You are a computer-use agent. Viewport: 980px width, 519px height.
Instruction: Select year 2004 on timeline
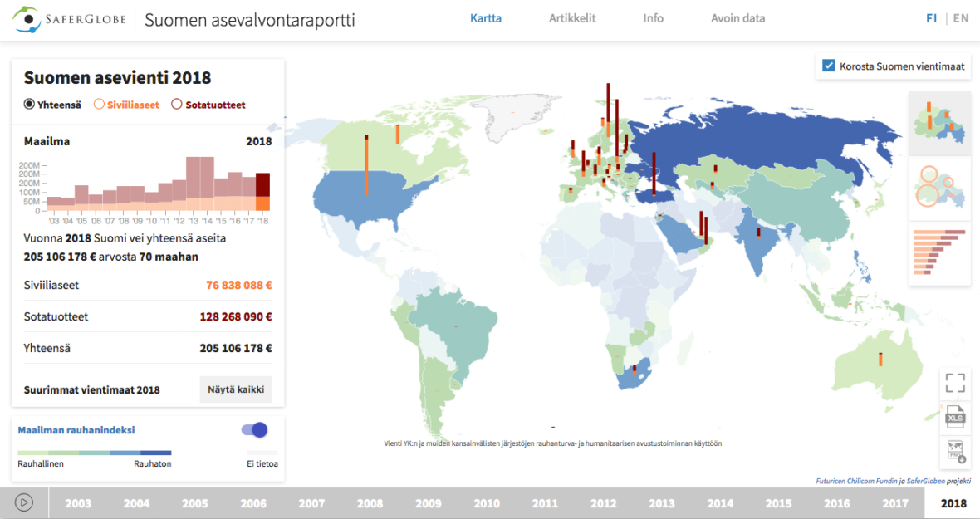coord(136,503)
